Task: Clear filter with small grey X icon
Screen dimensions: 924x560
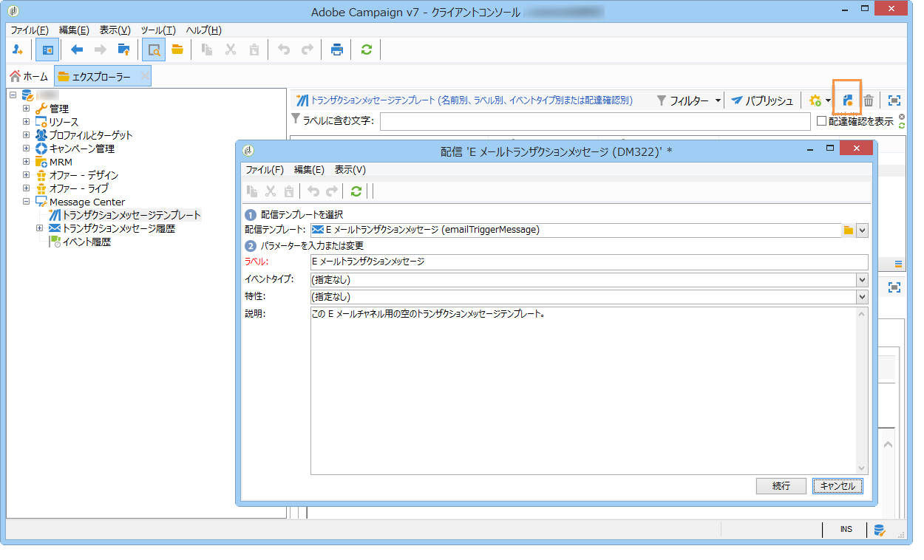Action: coord(902,117)
